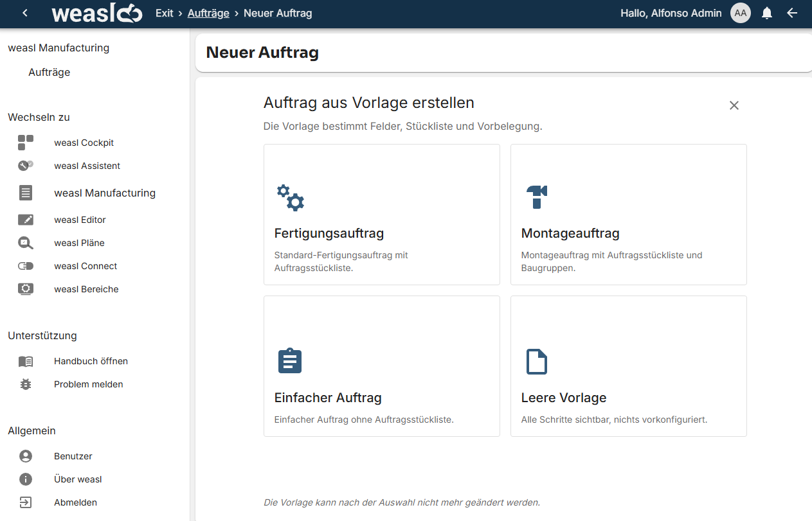Open weasl Bereiche label
This screenshot has height=521, width=812.
point(86,289)
